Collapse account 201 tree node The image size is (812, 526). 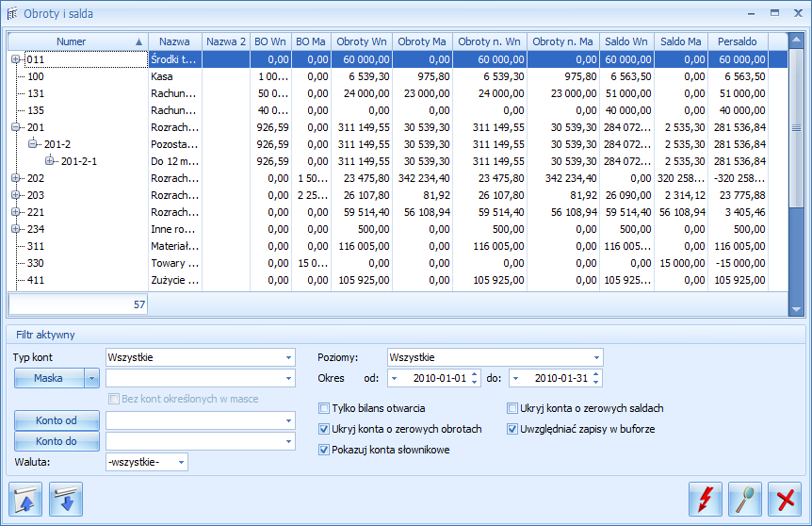[x=15, y=127]
